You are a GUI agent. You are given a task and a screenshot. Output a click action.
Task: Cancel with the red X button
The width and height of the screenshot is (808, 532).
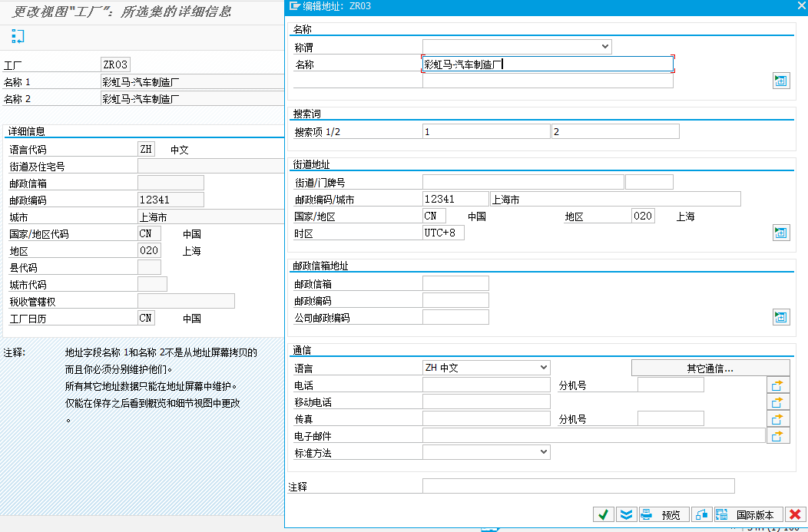[795, 514]
